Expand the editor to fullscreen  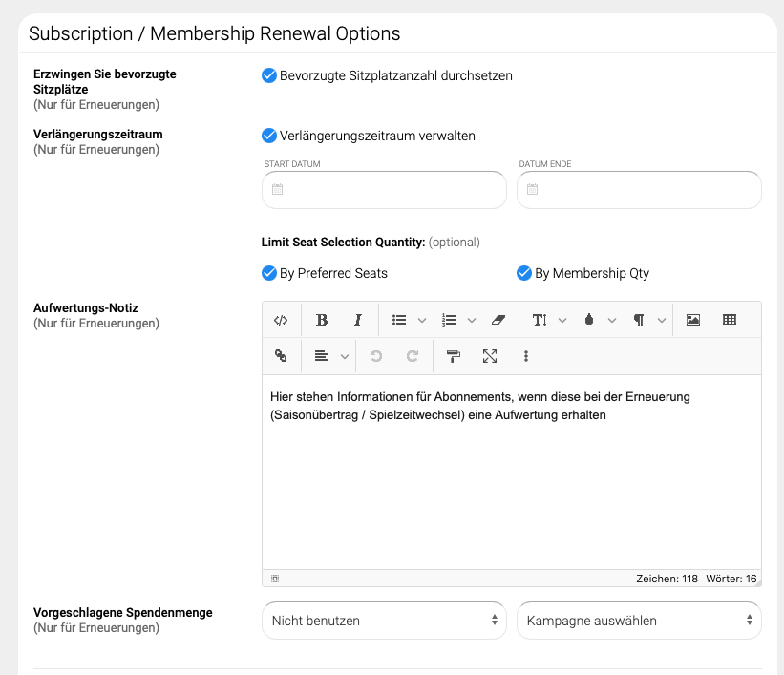click(490, 356)
